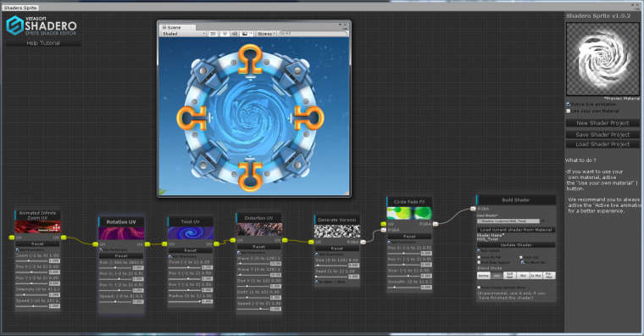Click the Radius value field in Twist UV
The image size is (644, 336).
(x=208, y=301)
